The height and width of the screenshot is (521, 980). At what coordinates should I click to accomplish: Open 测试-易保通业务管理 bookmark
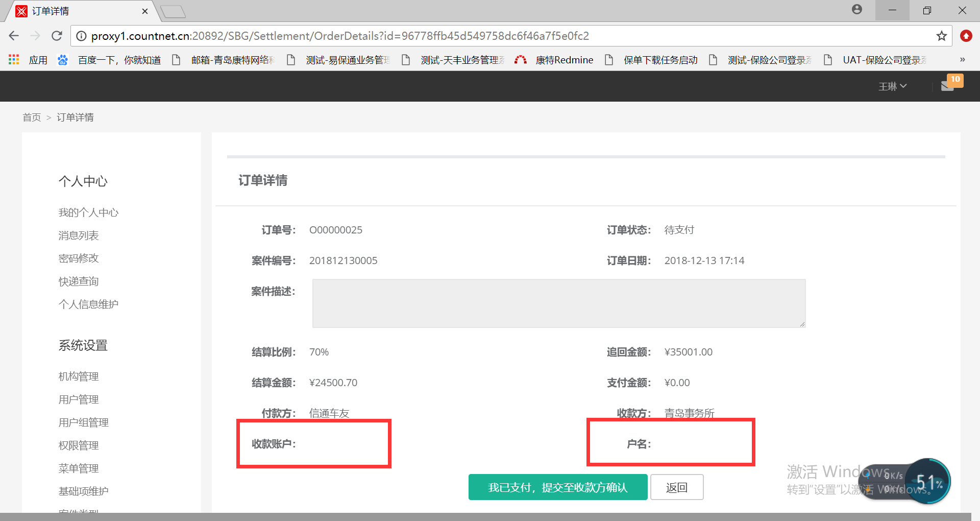tap(338, 60)
